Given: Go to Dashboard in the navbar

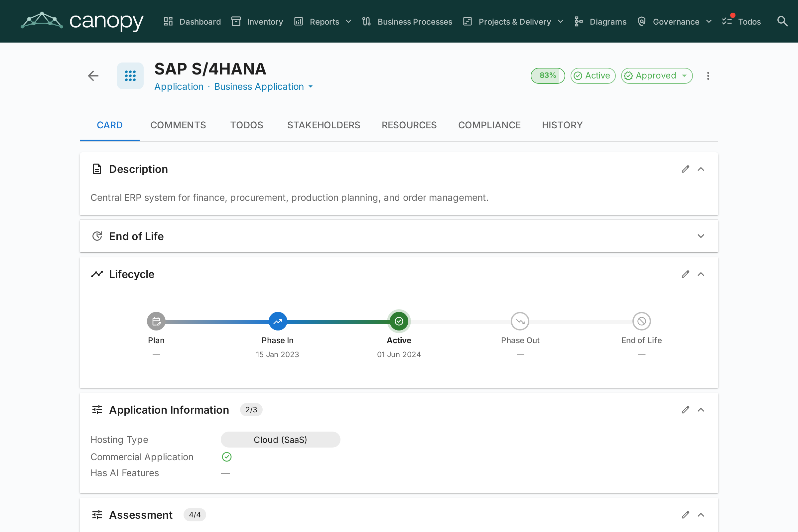Looking at the screenshot, I should (192, 22).
